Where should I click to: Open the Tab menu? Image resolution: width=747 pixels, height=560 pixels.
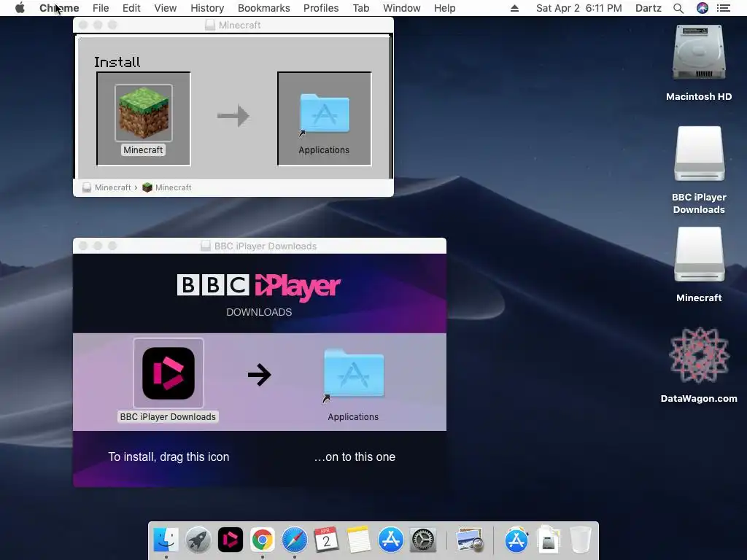tap(361, 8)
